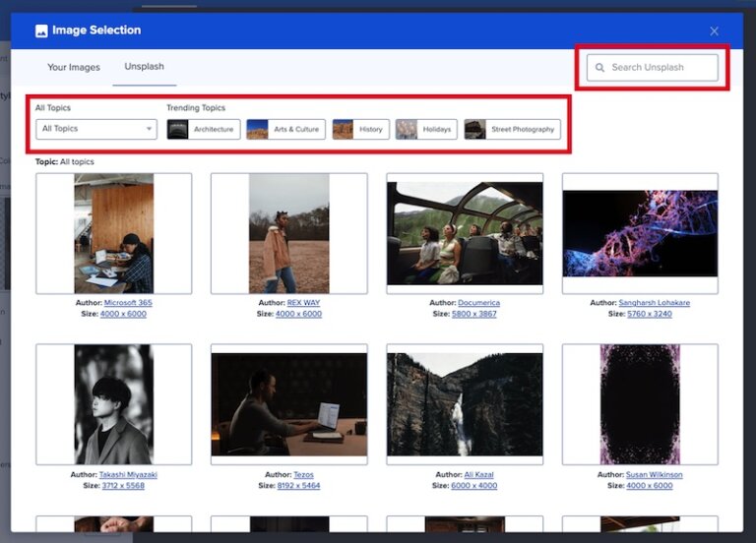
Task: Choose the Architecture trending topic
Action: 204,129
